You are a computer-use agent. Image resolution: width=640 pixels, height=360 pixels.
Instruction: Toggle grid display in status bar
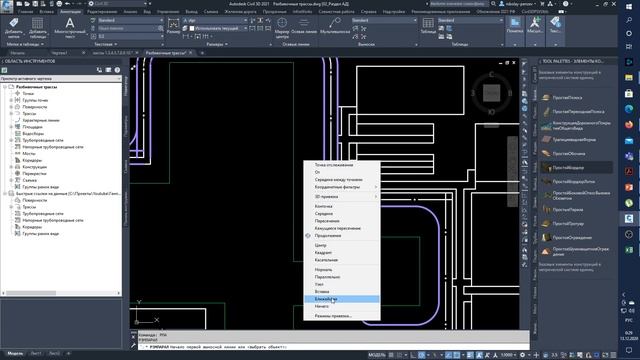coord(391,355)
